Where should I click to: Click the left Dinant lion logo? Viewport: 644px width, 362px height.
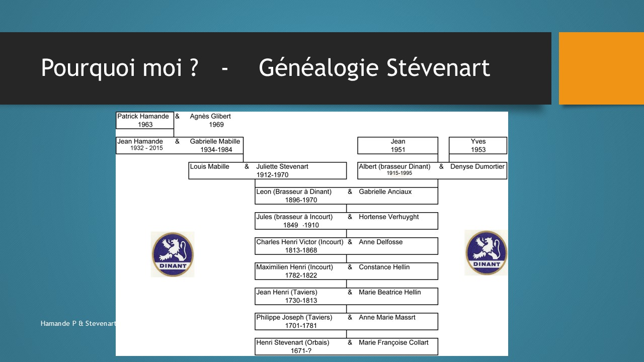point(173,254)
